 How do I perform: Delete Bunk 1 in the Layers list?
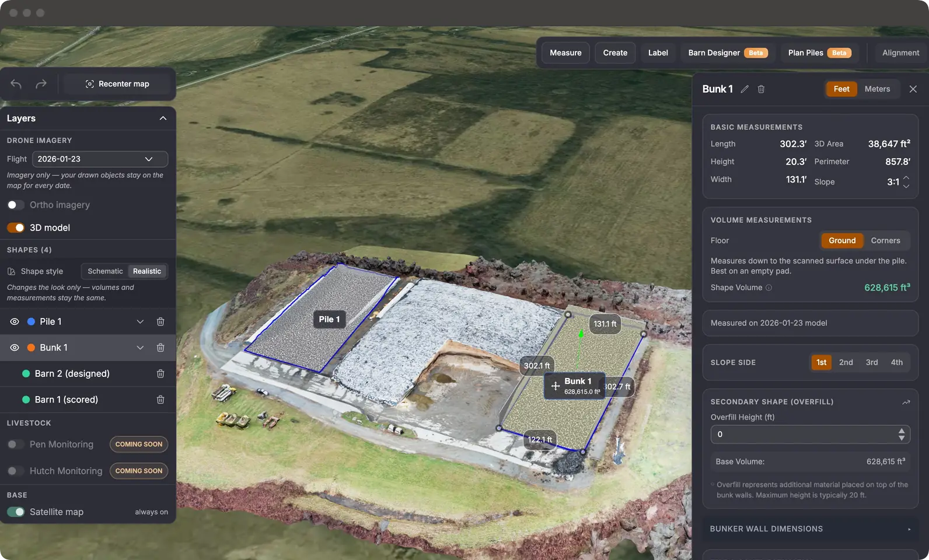160,348
